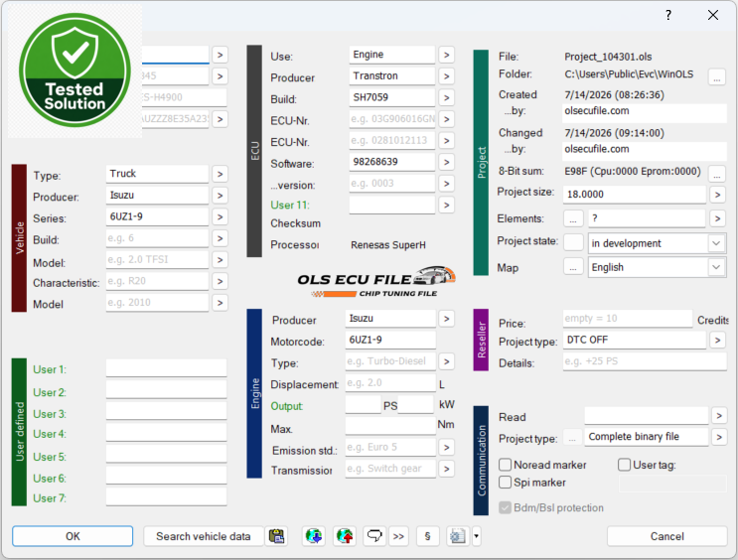The width and height of the screenshot is (738, 560).
Task: Click the Output PS input field
Action: tap(363, 405)
